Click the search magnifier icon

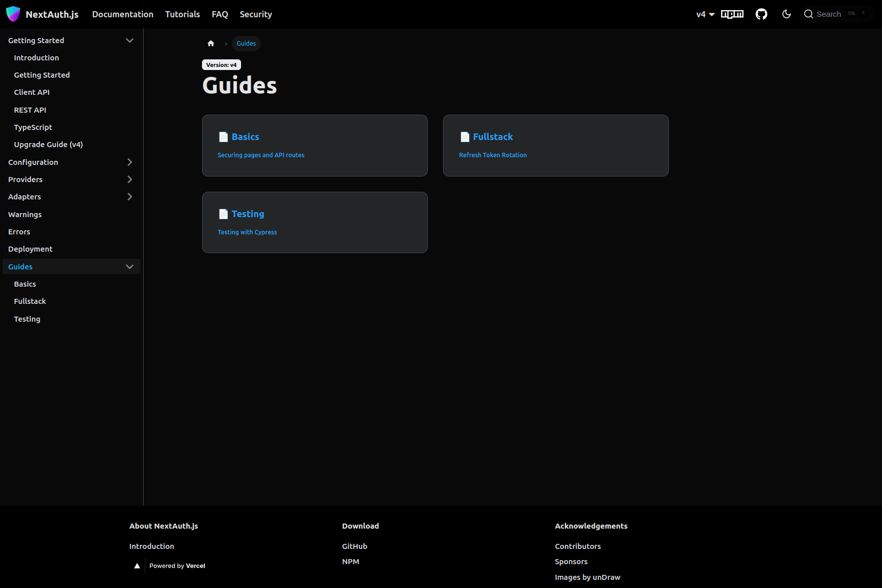pos(808,14)
